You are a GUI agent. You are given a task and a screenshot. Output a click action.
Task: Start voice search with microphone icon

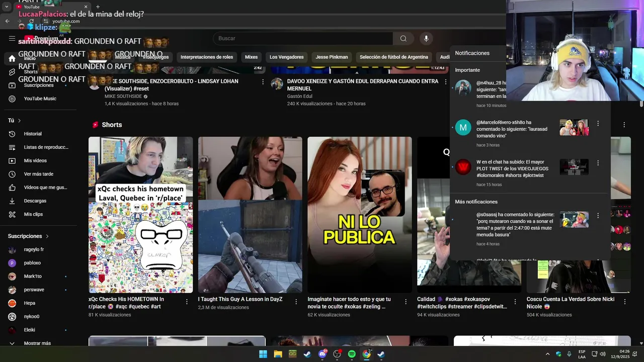[426, 39]
